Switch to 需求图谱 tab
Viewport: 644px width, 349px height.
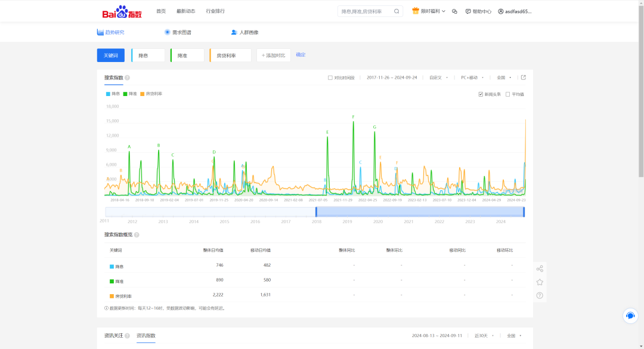[178, 32]
